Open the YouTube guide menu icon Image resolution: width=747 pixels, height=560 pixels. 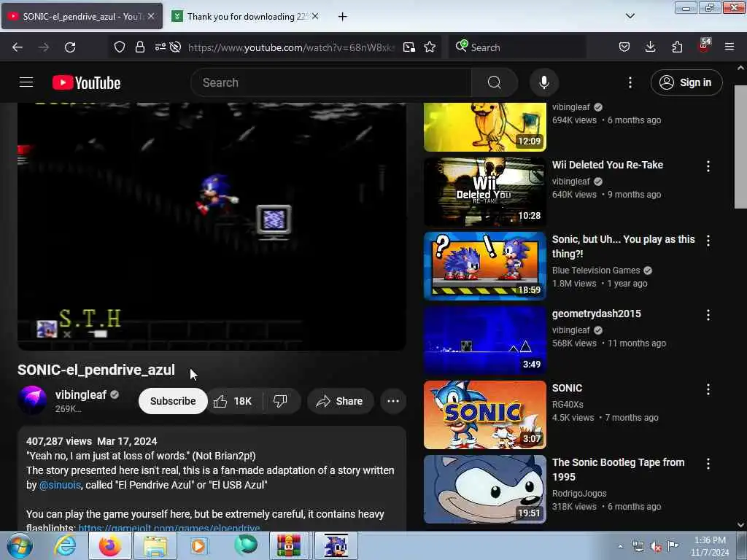26,82
